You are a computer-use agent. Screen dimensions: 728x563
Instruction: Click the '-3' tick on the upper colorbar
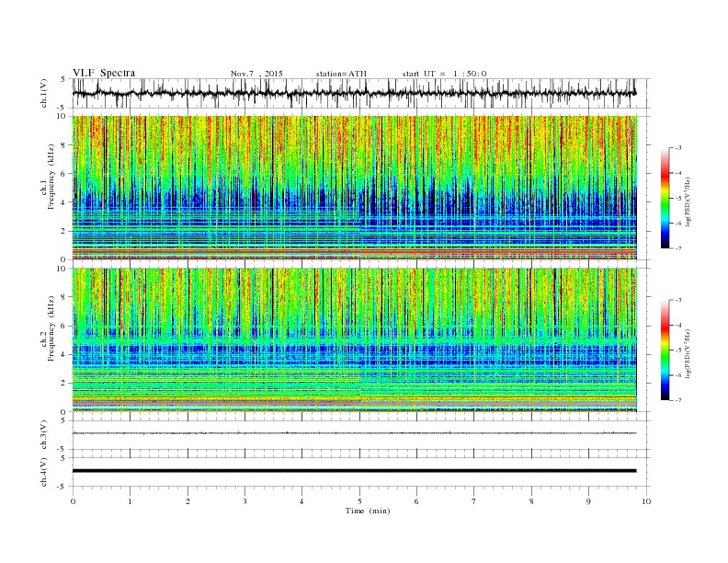click(678, 148)
